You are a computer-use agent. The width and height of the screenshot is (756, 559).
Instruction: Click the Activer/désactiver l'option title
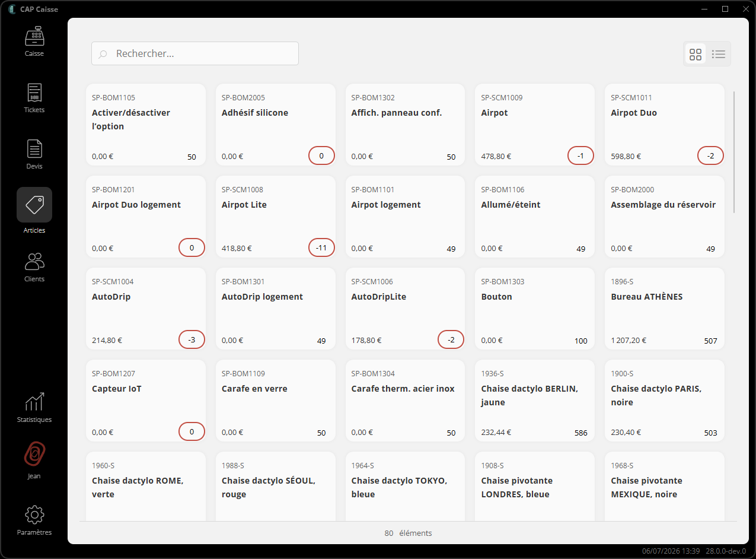[131, 119]
